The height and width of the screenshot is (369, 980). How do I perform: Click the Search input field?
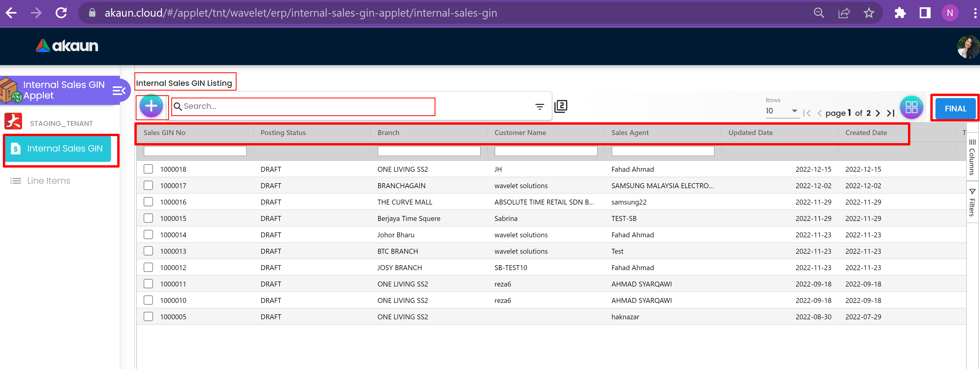[x=304, y=106]
